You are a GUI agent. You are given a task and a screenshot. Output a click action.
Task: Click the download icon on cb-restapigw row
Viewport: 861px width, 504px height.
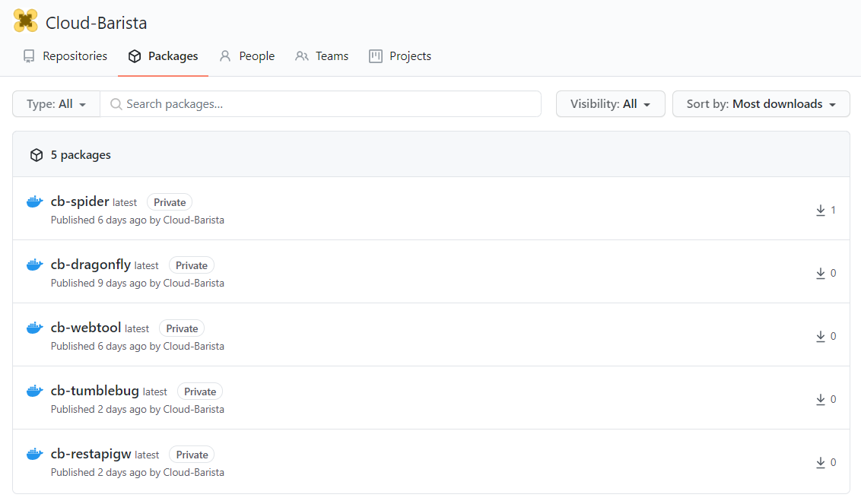821,463
